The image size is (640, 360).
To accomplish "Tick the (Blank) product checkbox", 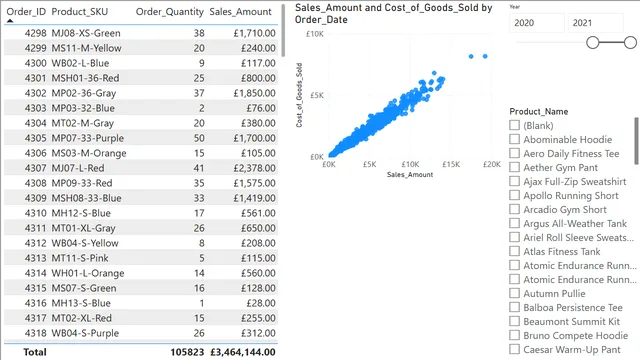I will 514,125.
